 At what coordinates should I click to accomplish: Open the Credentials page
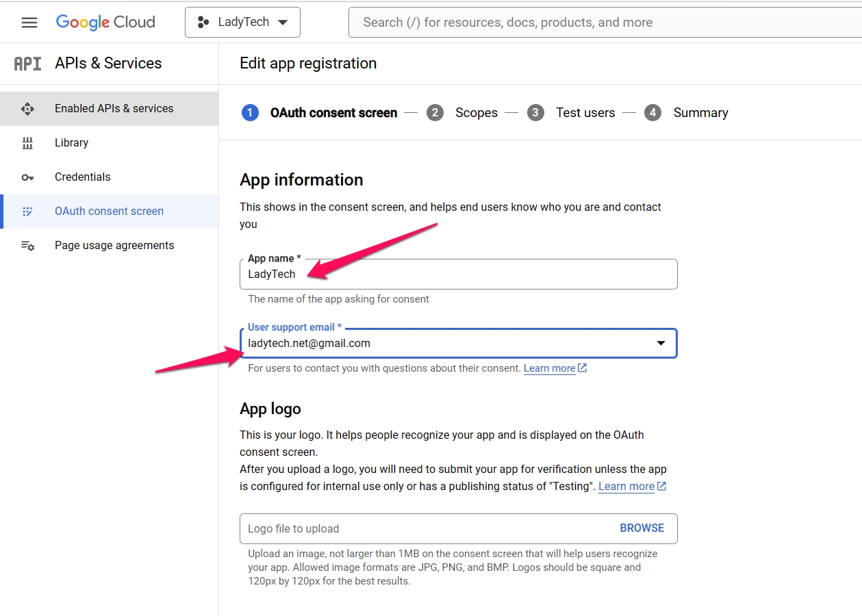click(110, 177)
